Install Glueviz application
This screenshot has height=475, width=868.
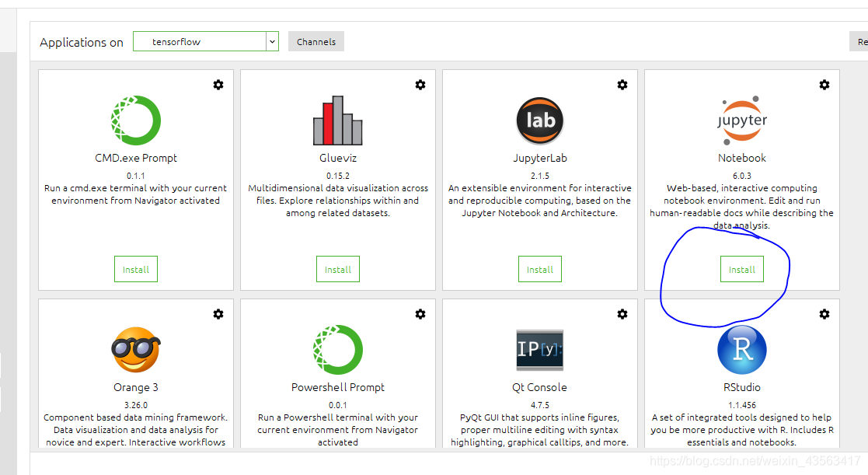pos(338,269)
